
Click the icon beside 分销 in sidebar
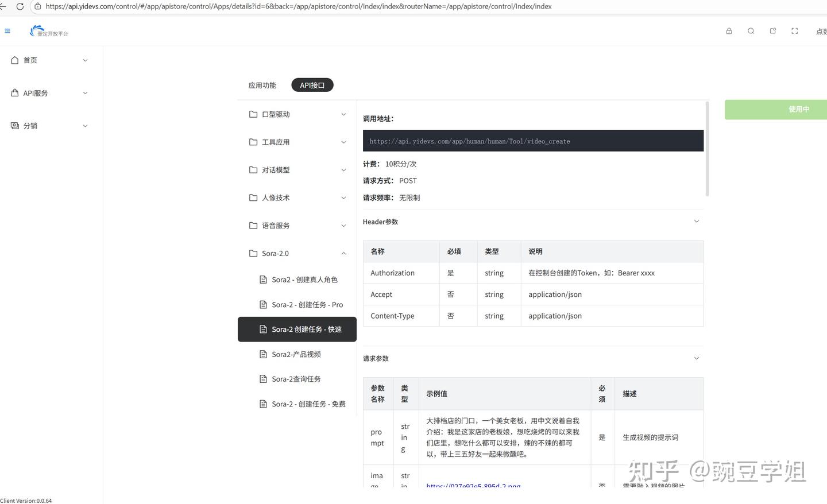pos(15,126)
